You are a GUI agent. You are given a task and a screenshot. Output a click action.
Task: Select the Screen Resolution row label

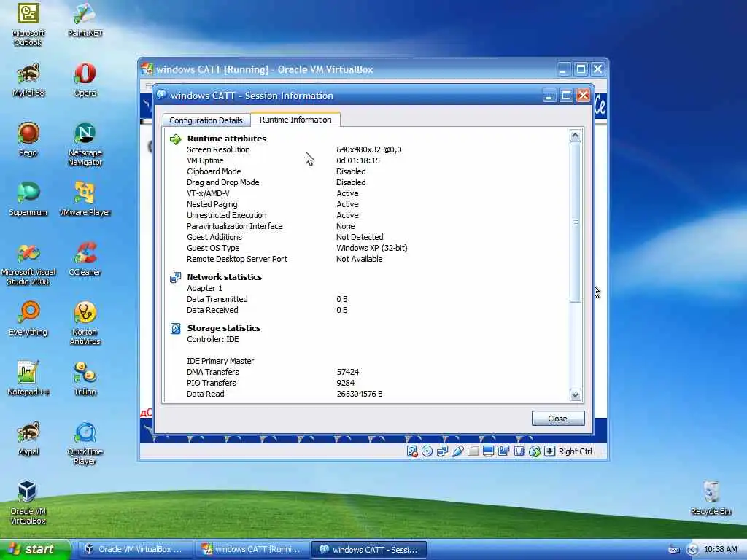pyautogui.click(x=218, y=149)
